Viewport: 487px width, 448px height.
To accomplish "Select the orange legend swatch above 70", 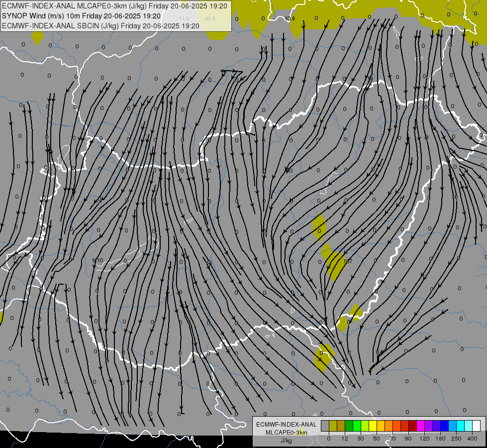I will coord(389,426).
